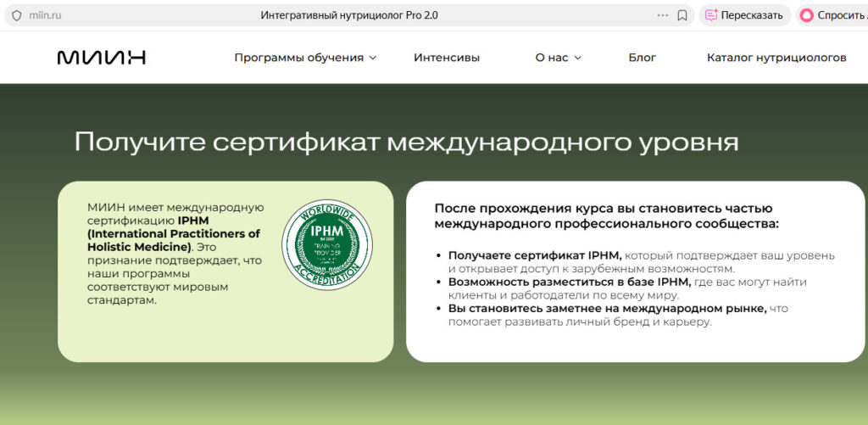Click the shield site-protection icon
Image resolution: width=868 pixels, height=425 pixels.
(x=17, y=15)
